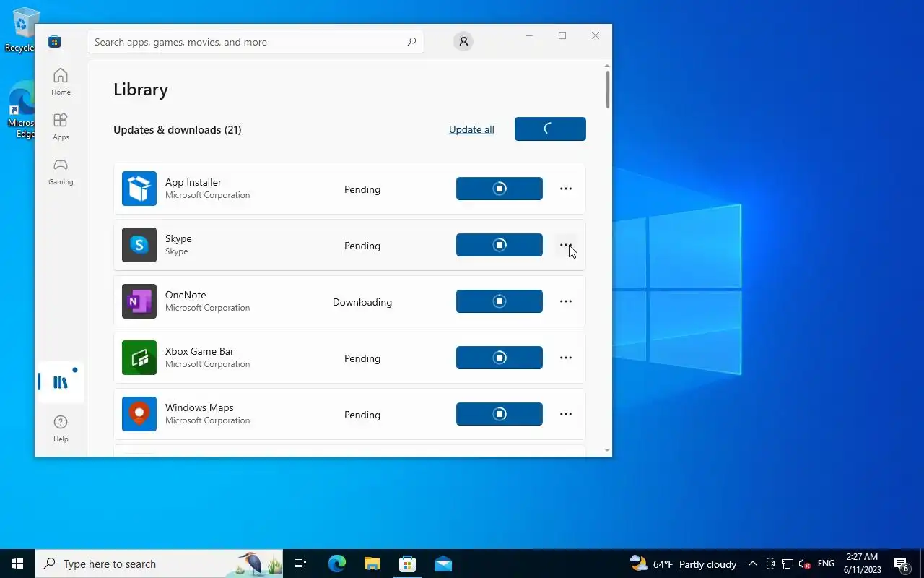This screenshot has height=578, width=924.
Task: Stop the Skype pending update
Action: pyautogui.click(x=500, y=245)
